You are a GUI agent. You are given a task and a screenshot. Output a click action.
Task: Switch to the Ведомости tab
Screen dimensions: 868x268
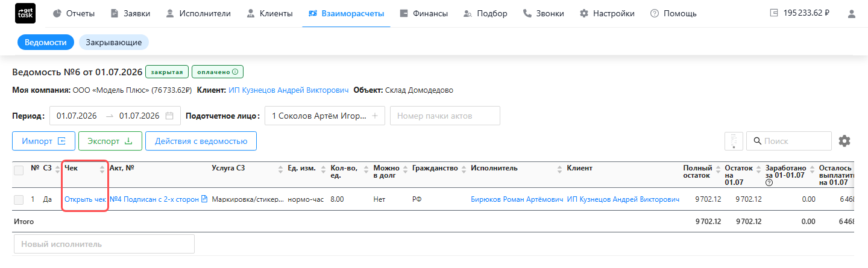point(46,42)
